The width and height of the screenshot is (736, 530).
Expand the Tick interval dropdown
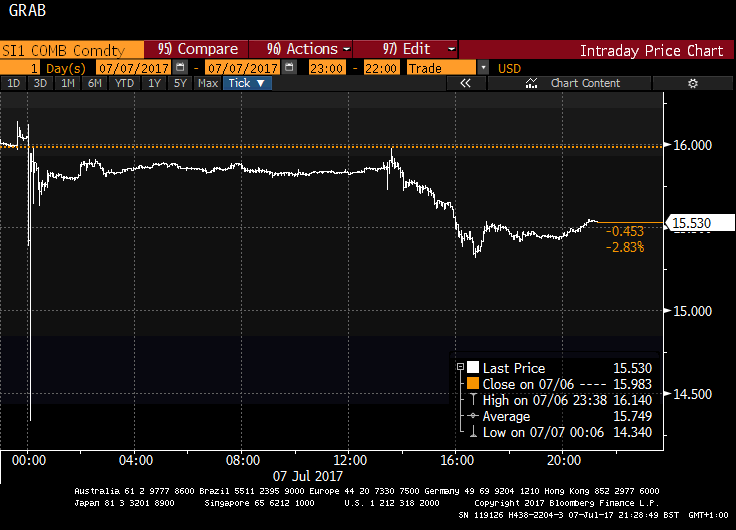point(246,83)
